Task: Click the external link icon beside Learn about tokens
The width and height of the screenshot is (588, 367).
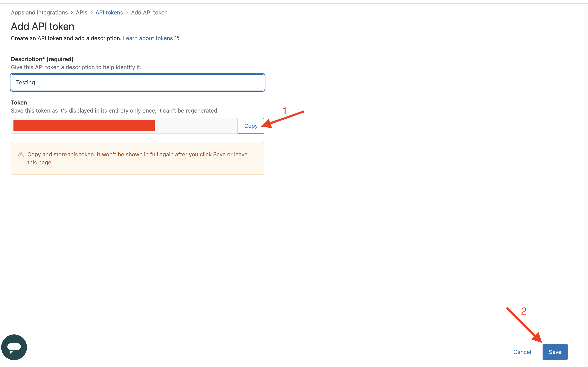Action: point(177,38)
